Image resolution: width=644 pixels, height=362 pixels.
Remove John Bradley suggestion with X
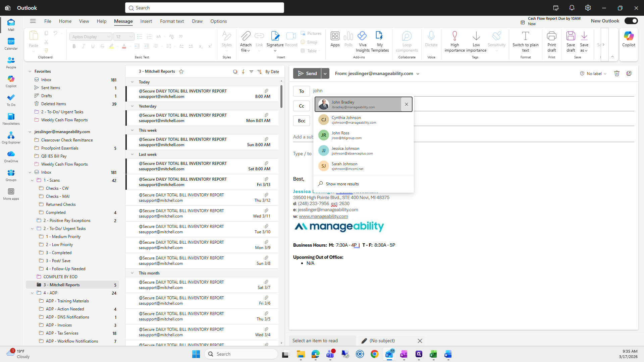407,104
